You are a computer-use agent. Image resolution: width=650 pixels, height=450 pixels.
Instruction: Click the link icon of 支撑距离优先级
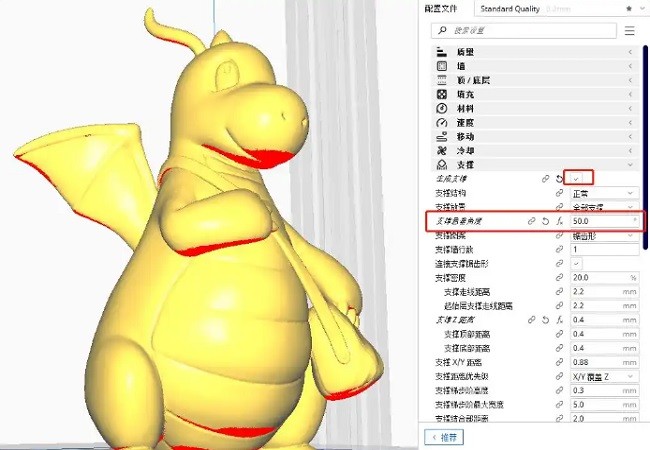(559, 376)
